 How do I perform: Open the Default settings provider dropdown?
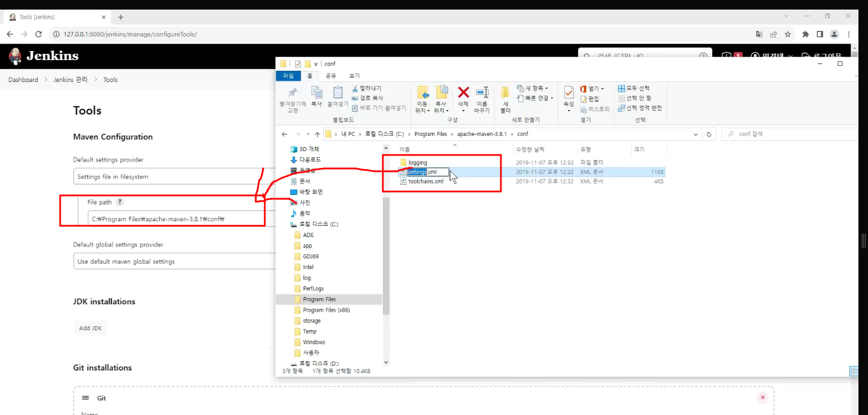[x=174, y=177]
